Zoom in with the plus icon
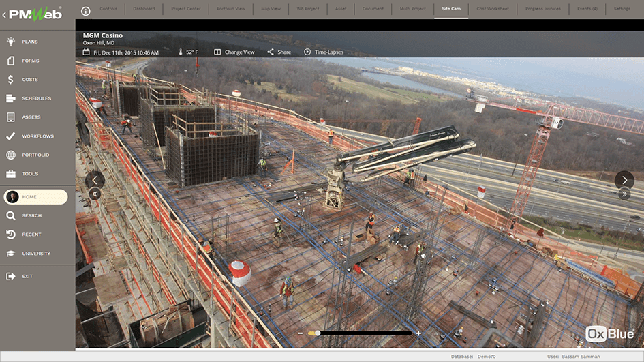 (x=418, y=333)
